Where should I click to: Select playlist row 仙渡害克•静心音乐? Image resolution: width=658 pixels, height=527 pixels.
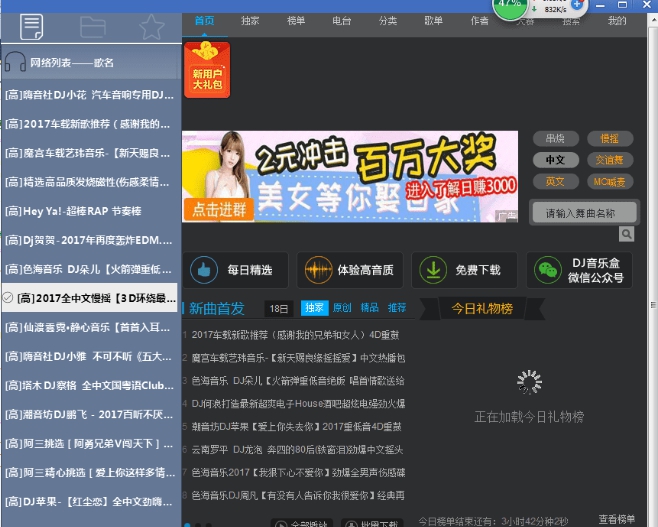point(91,327)
